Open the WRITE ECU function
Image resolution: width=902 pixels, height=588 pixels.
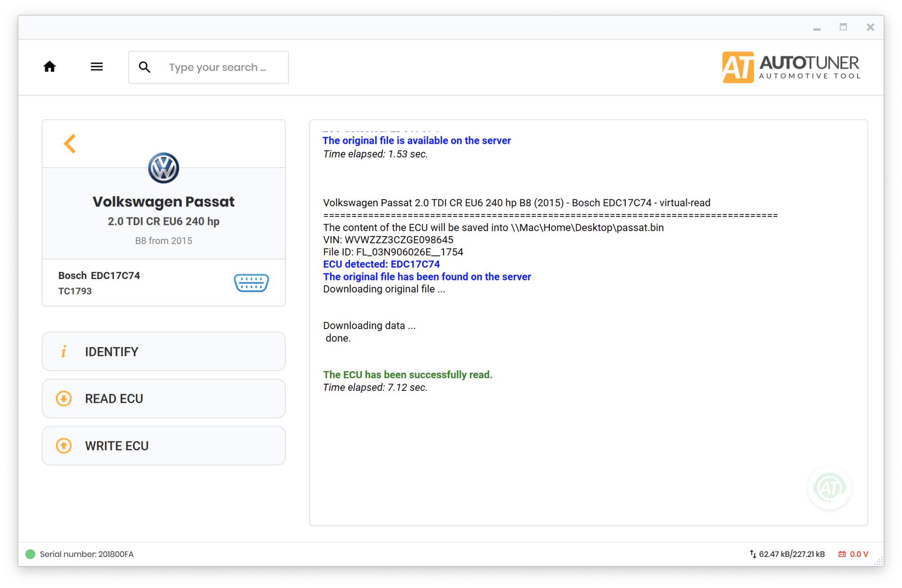tap(164, 446)
